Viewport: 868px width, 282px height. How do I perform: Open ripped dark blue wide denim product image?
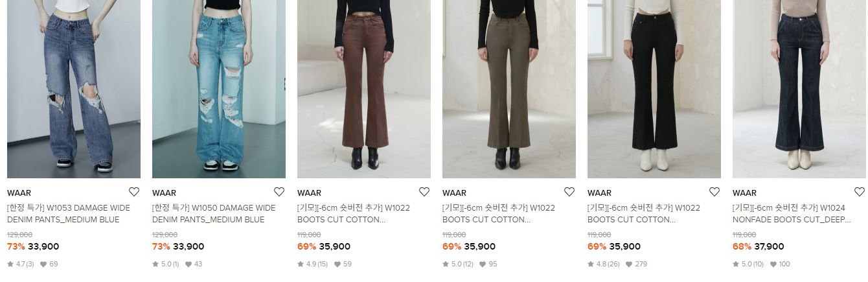[74, 89]
